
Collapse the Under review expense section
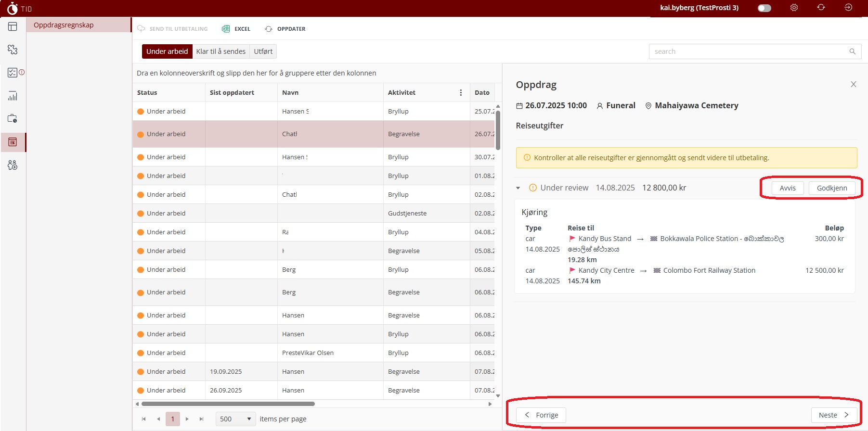pos(518,188)
